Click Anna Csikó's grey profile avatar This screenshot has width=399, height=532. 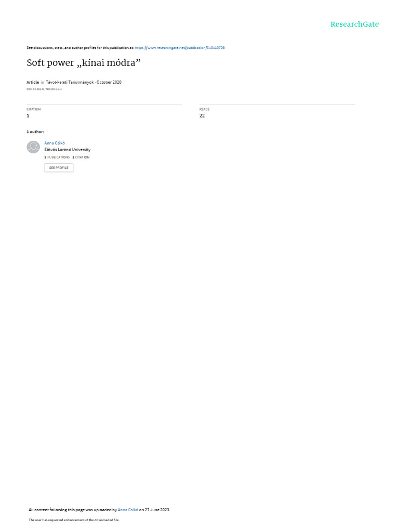point(33,147)
